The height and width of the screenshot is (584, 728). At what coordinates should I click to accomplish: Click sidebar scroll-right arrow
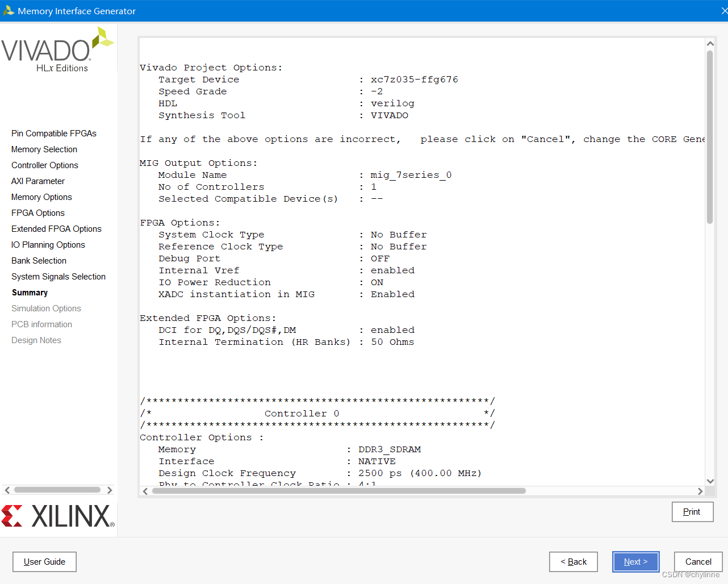tap(110, 490)
